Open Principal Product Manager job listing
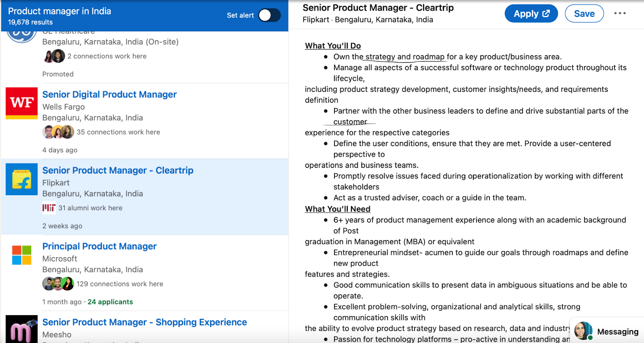Screen dimensions: 644x343 point(99,246)
